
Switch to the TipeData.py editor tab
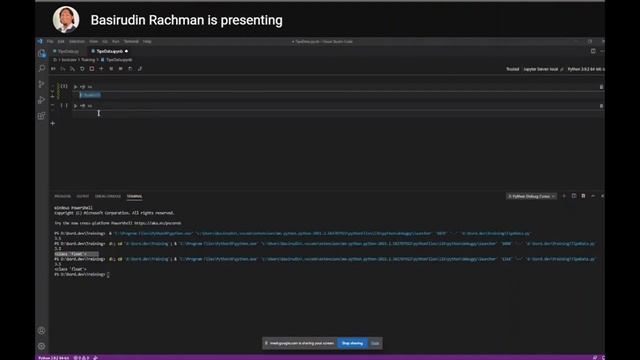click(x=67, y=51)
